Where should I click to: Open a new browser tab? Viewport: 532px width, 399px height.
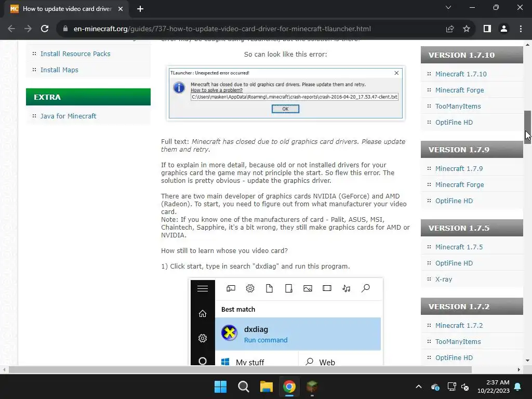click(x=140, y=9)
